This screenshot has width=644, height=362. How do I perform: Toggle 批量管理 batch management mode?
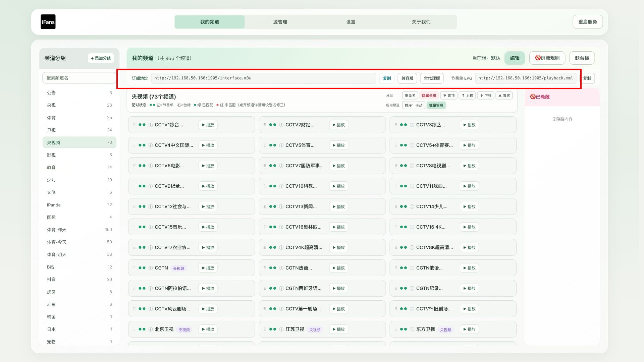click(436, 105)
